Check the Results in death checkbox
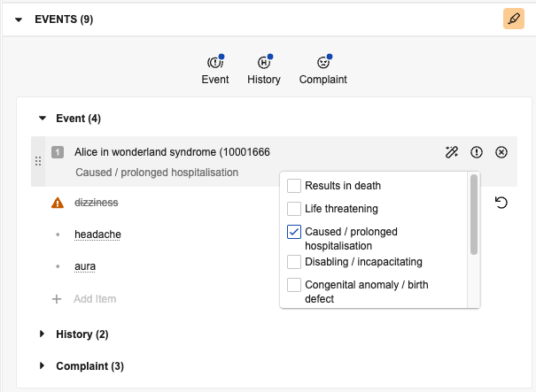 [294, 186]
